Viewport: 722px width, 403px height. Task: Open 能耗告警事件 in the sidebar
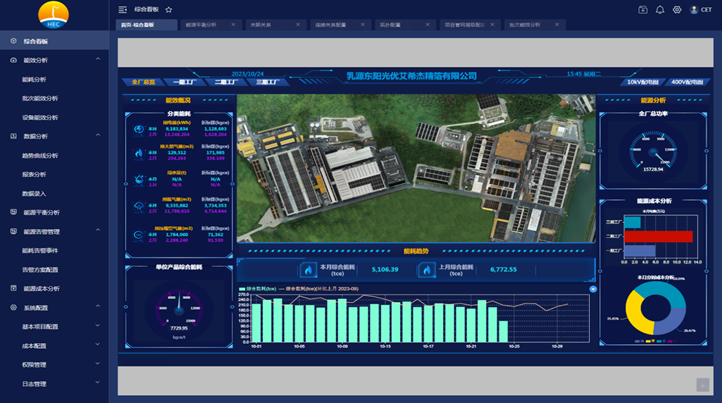coord(40,251)
